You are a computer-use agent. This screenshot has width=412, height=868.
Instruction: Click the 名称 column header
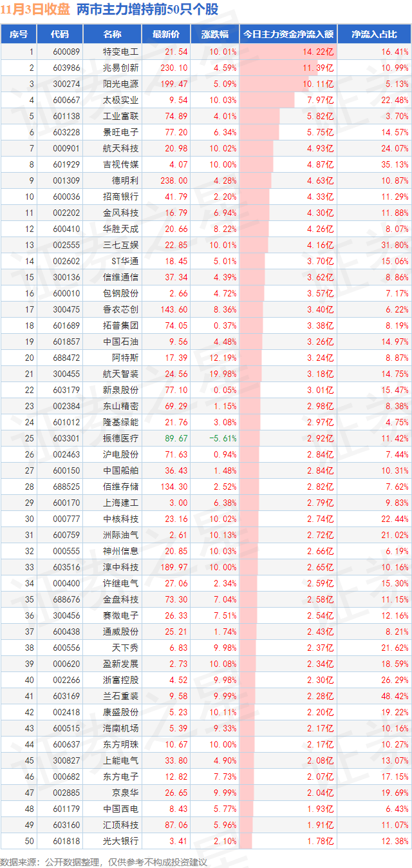point(112,34)
